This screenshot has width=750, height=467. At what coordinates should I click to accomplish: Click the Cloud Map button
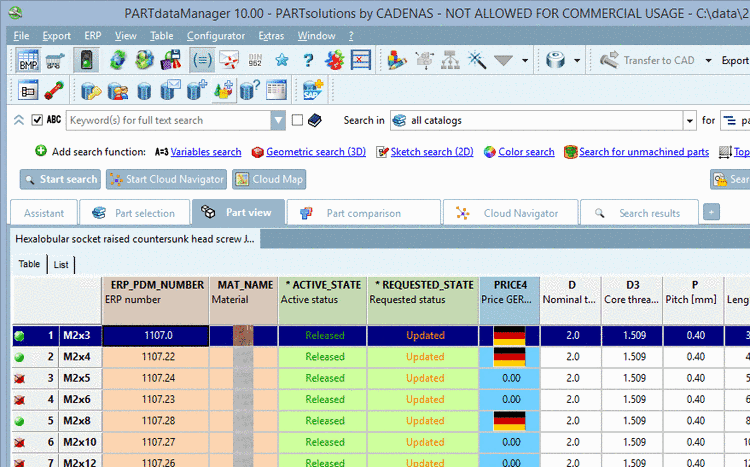click(269, 179)
